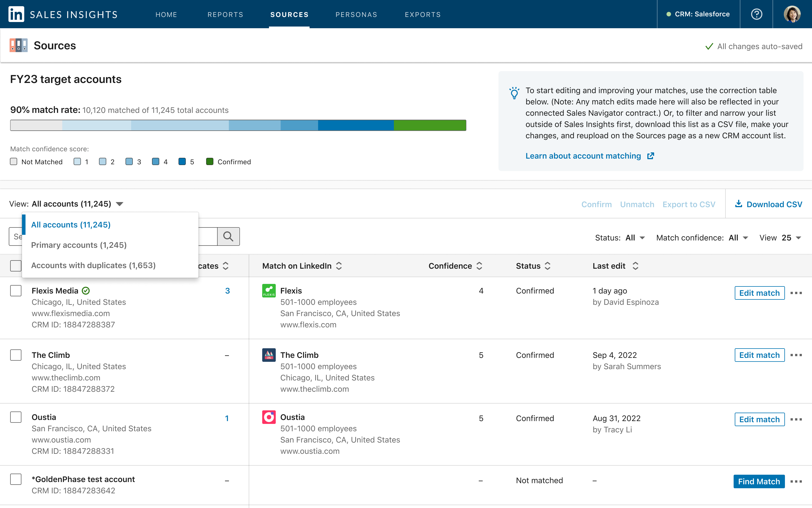Open the 1 duplicate link for Oustia

(x=227, y=418)
